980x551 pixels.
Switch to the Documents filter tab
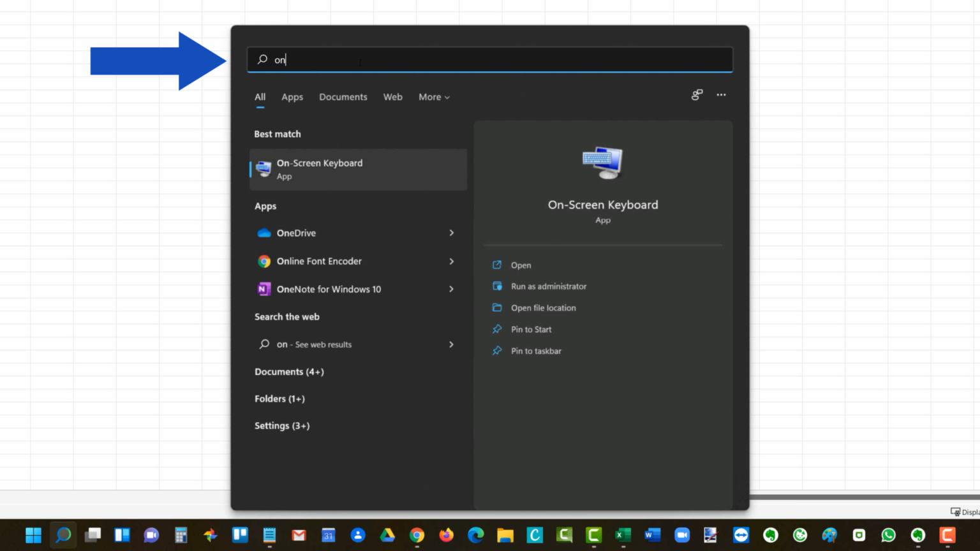click(x=343, y=97)
